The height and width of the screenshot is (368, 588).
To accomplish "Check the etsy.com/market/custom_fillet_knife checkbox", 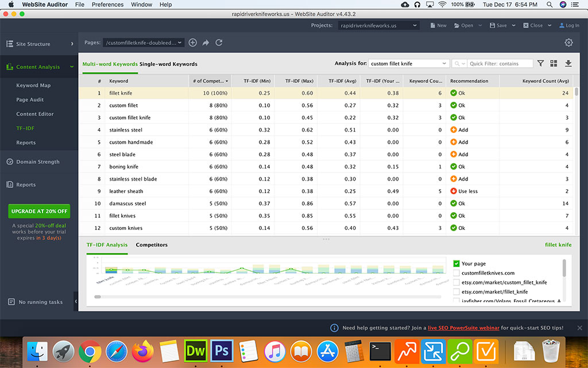I will (x=456, y=282).
